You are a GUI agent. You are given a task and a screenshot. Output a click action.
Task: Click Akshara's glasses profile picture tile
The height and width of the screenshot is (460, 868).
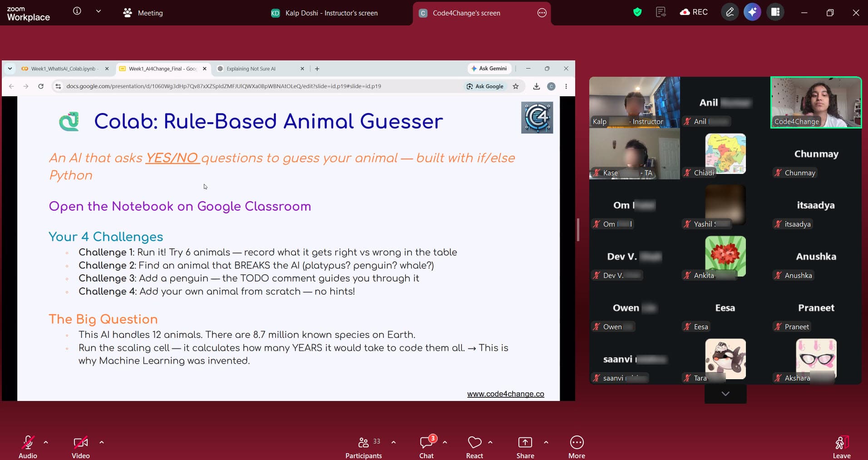click(x=816, y=359)
